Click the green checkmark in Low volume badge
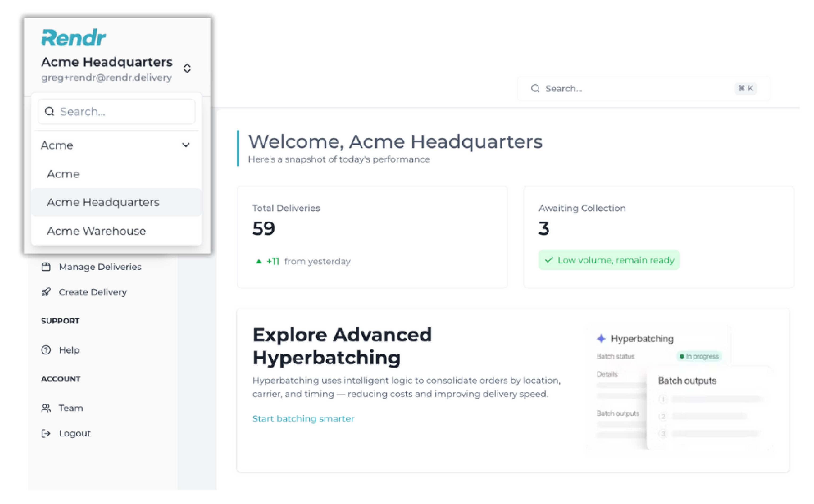814x504 pixels. coord(549,260)
